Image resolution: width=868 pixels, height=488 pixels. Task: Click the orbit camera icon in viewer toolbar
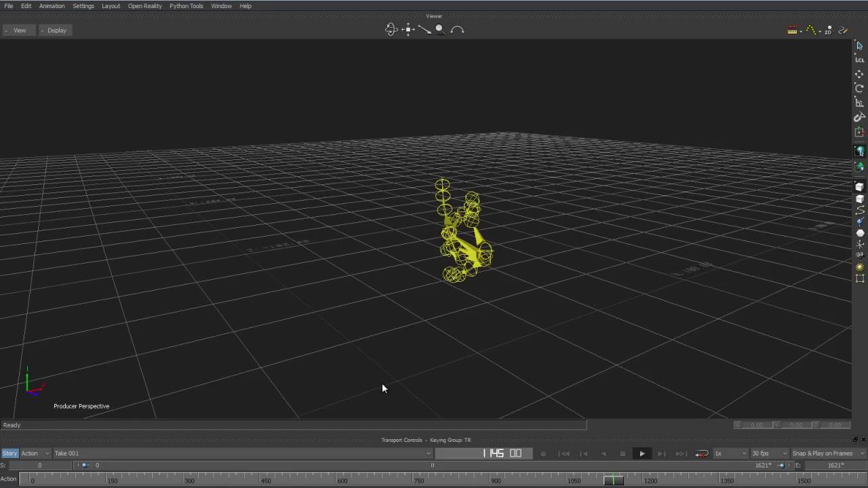point(391,29)
